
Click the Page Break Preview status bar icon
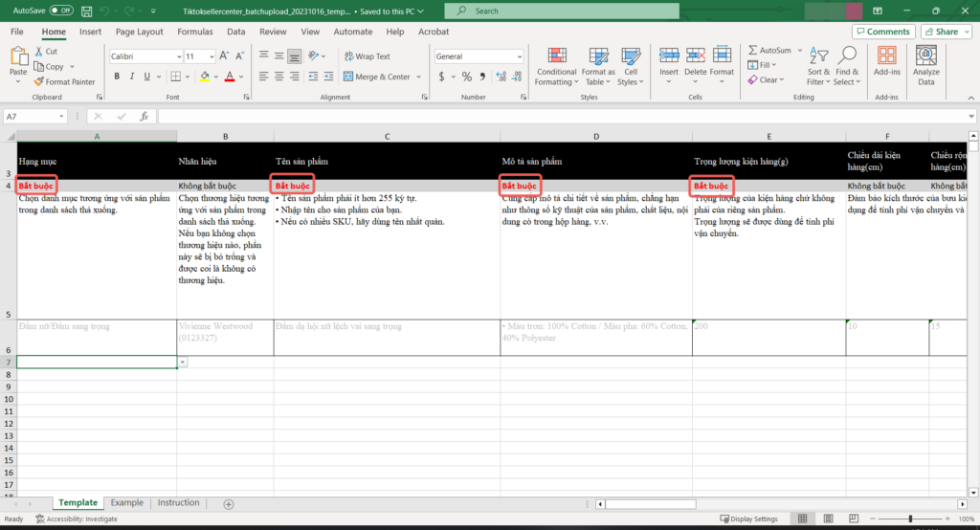[854, 519]
